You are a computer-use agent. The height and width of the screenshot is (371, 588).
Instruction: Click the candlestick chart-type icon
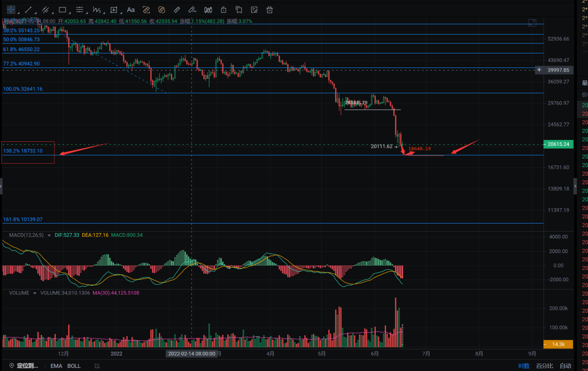click(208, 9)
